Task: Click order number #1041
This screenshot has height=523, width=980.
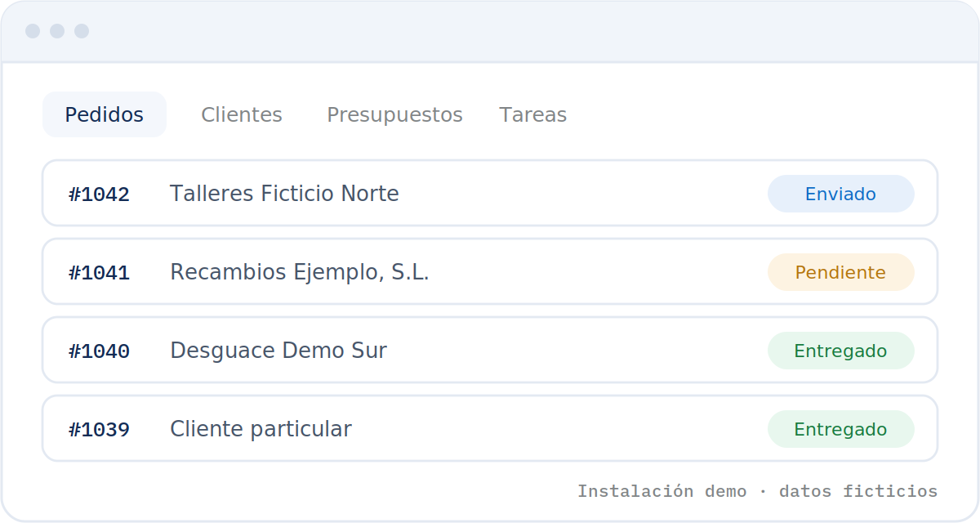Action: pyautogui.click(x=99, y=273)
